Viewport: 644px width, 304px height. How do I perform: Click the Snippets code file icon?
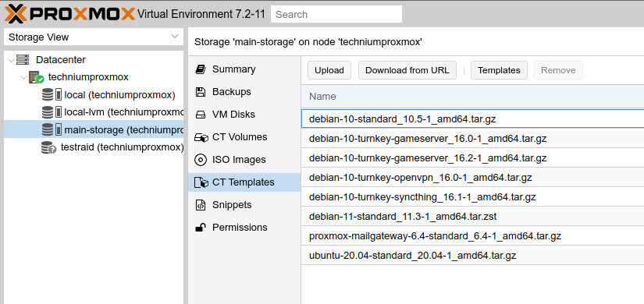coord(201,205)
